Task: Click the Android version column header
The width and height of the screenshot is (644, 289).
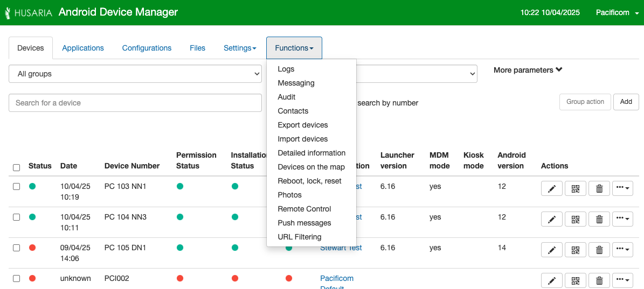Action: pos(511,161)
